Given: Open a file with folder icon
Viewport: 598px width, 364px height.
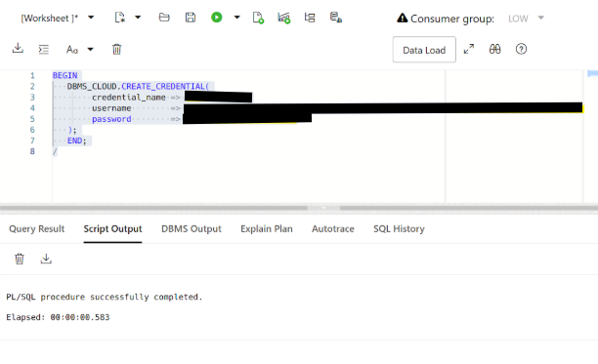Looking at the screenshot, I should click(x=164, y=18).
